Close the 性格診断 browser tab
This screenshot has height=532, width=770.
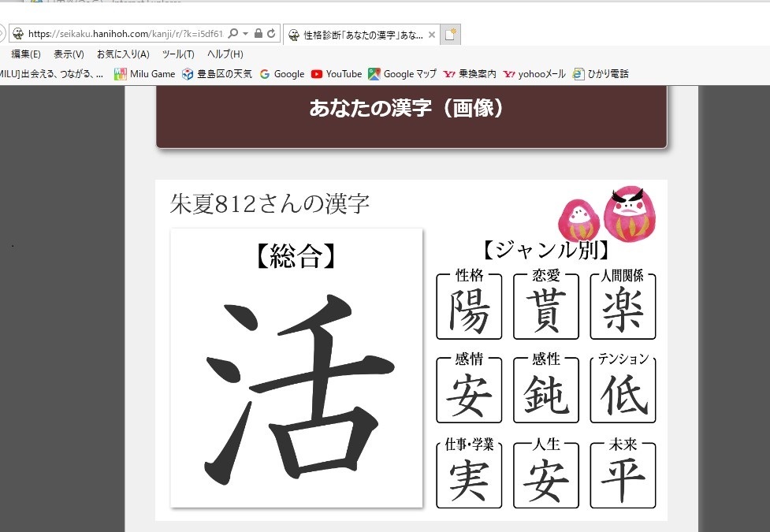coord(431,35)
